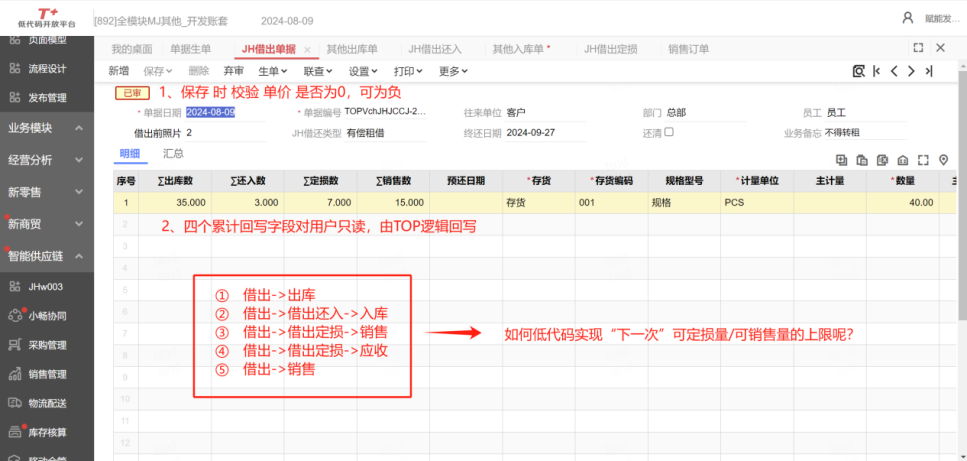Image resolution: width=967 pixels, height=461 pixels.
Task: Click the copy-row icon above the detail grid
Action: [x=862, y=160]
